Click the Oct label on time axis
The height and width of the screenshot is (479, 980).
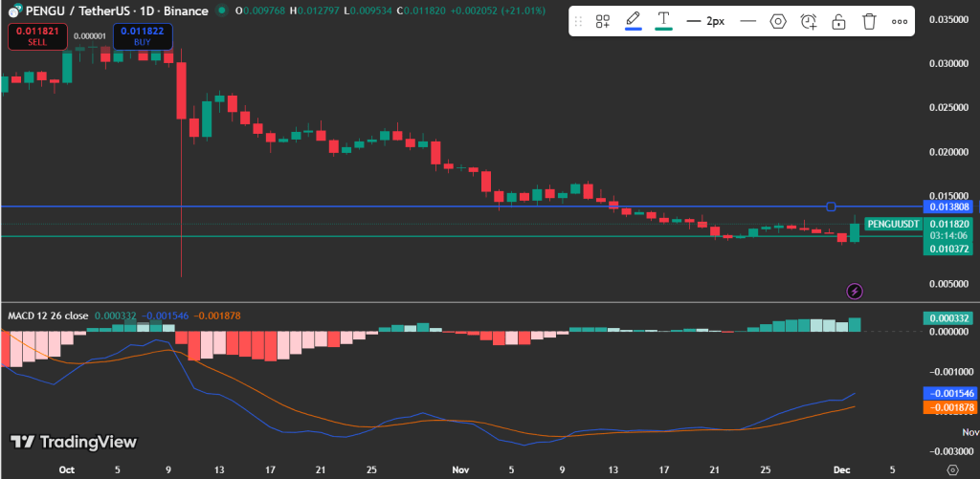tap(69, 469)
